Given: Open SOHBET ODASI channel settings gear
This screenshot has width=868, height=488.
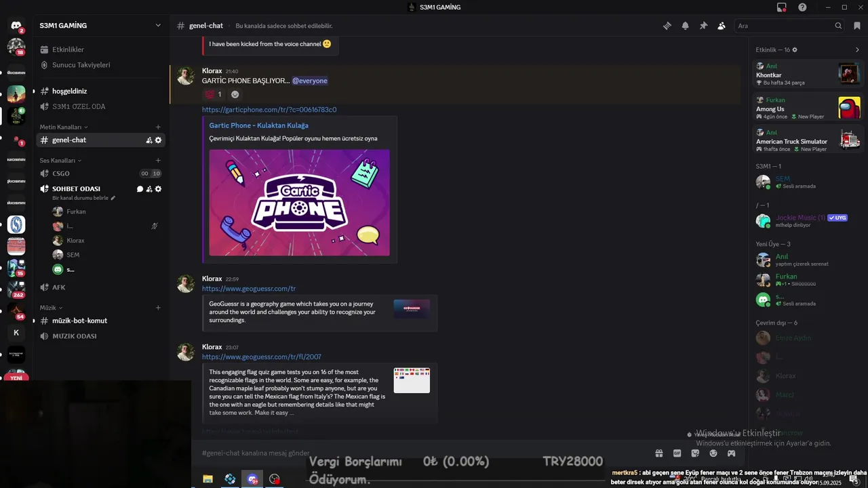Looking at the screenshot, I should pos(158,189).
